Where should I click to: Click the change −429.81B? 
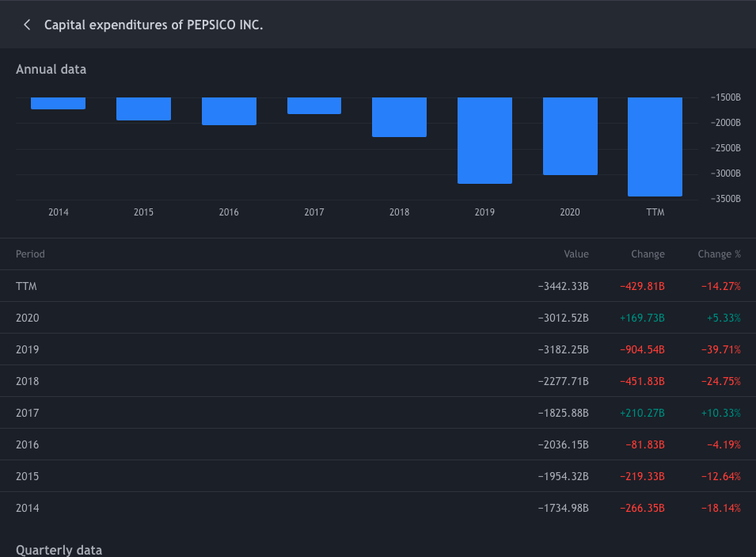642,286
